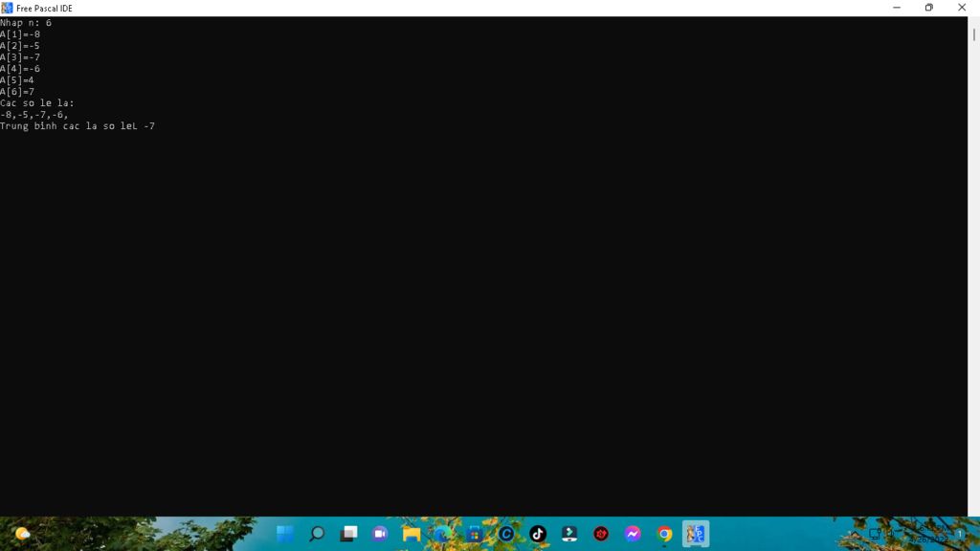
Task: Click the 'A[4]=-6' line
Action: [x=20, y=69]
